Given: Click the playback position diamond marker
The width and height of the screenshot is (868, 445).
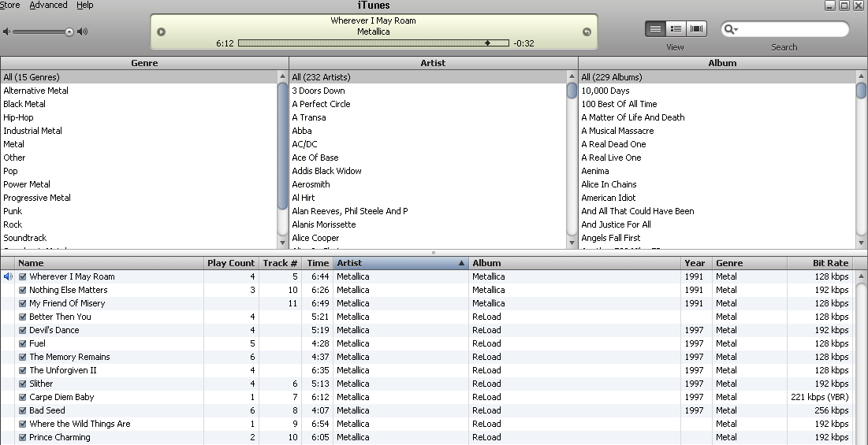Looking at the screenshot, I should [488, 43].
